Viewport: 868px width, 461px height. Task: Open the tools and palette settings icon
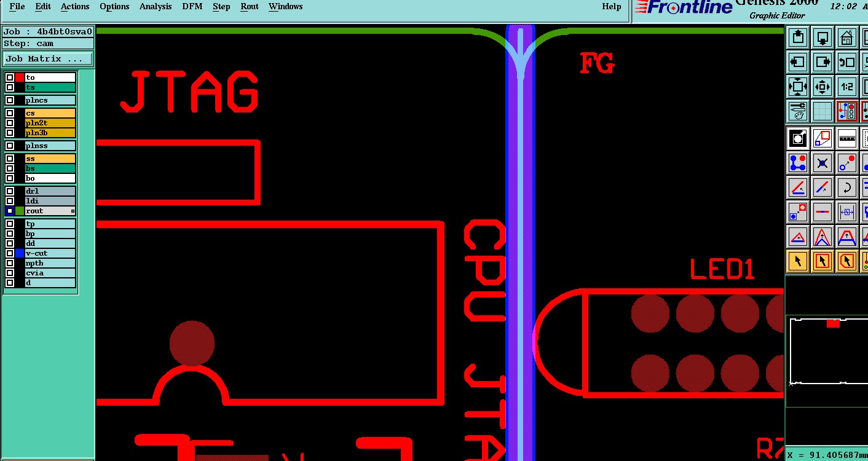pos(797,111)
